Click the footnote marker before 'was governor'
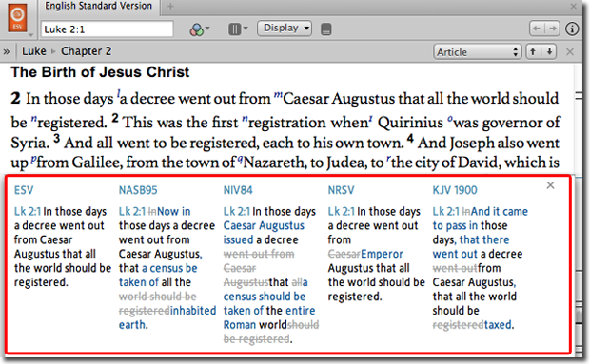Screen dimensions: 590x364 450,119
